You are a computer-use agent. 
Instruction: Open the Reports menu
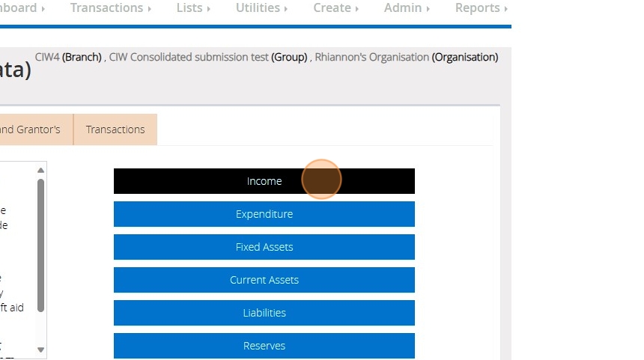point(481,7)
